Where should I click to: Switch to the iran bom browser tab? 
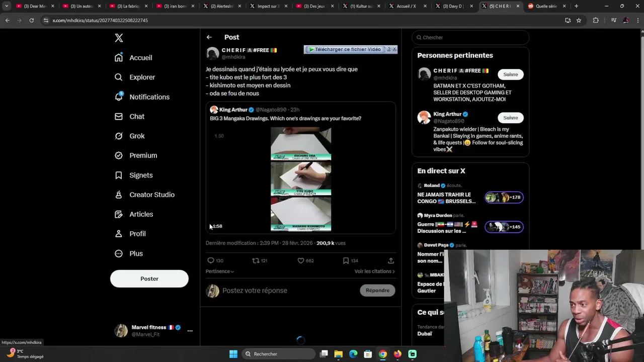(x=174, y=6)
